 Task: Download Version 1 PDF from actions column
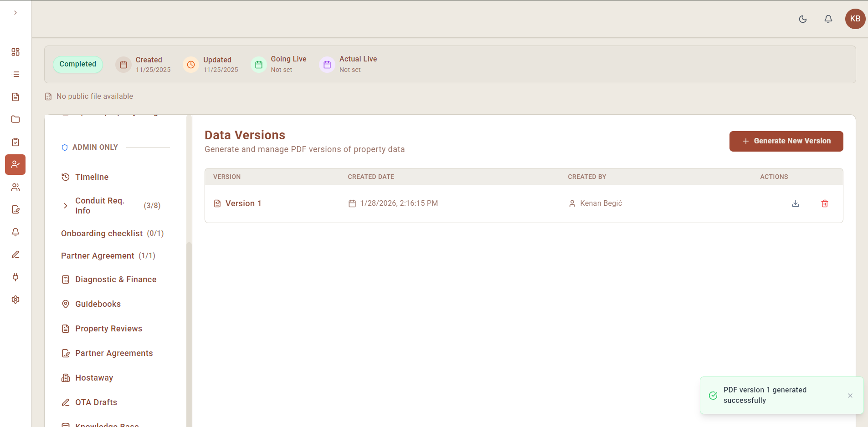point(796,203)
